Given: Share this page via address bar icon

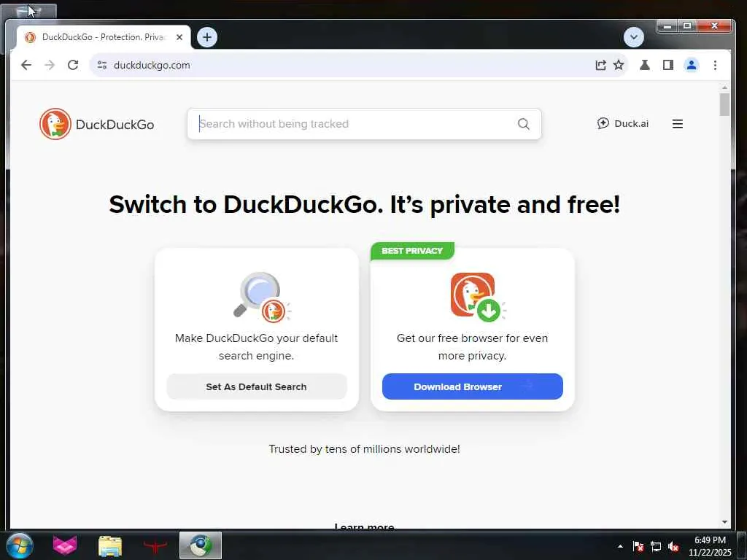Looking at the screenshot, I should (x=601, y=65).
